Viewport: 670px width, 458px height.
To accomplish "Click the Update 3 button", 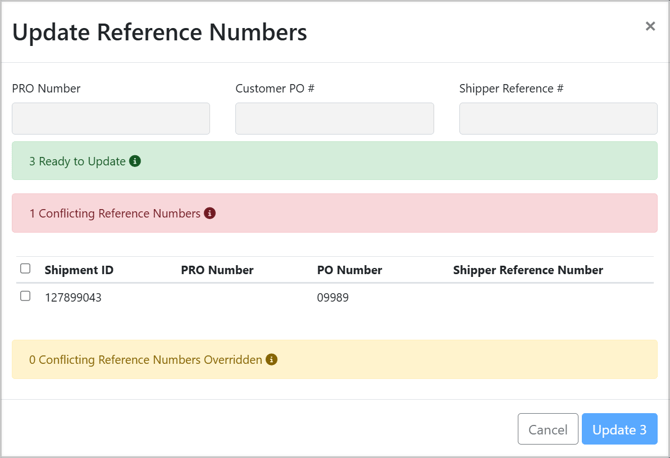I will tap(619, 429).
